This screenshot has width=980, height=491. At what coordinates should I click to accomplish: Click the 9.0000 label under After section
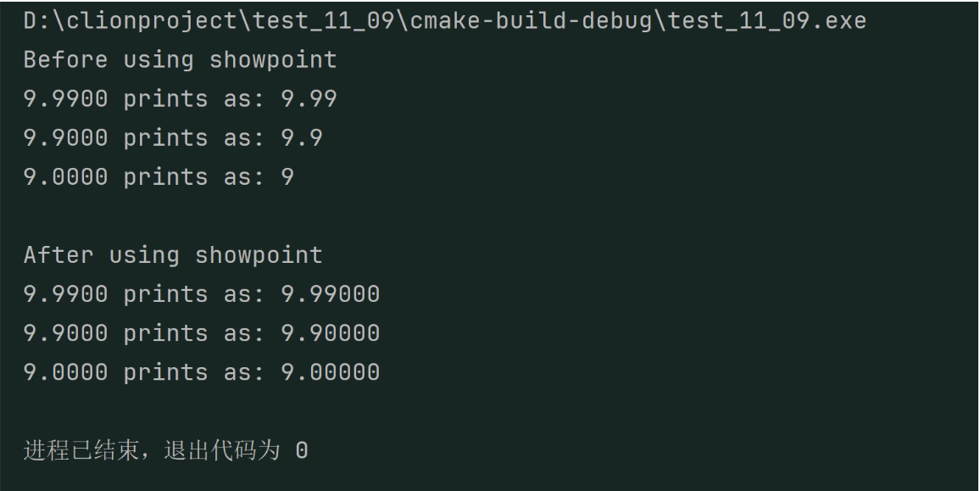65,372
